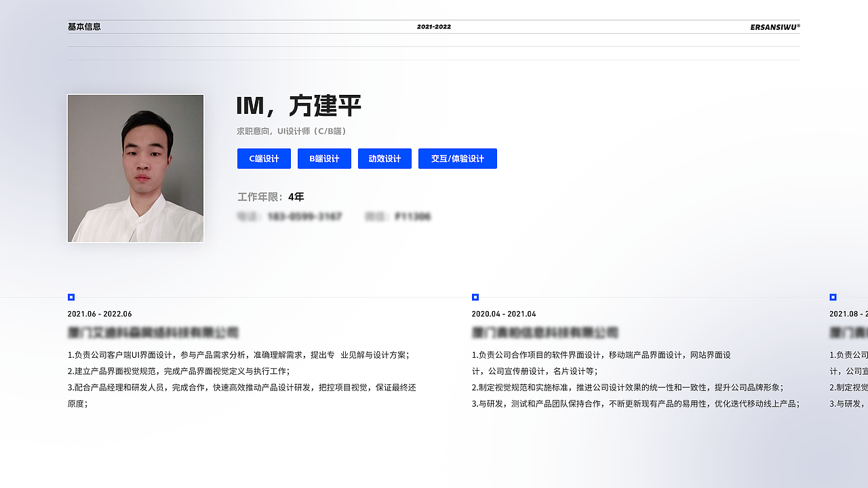Click the blurred phone number text

point(290,216)
